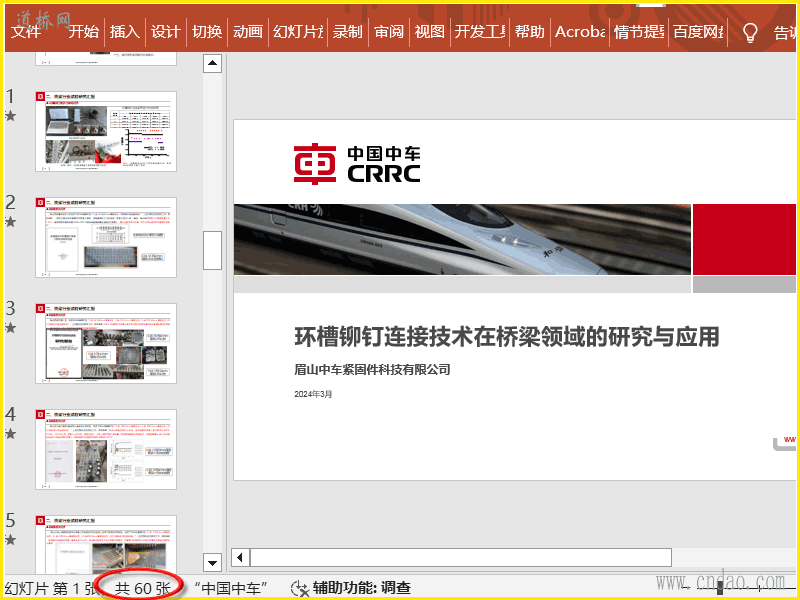Switch to the 插入 ribbon tab
This screenshot has height=600, width=800.
[124, 32]
